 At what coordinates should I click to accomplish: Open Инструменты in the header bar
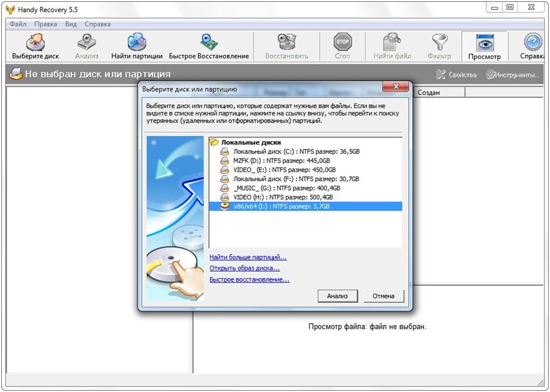tap(512, 75)
